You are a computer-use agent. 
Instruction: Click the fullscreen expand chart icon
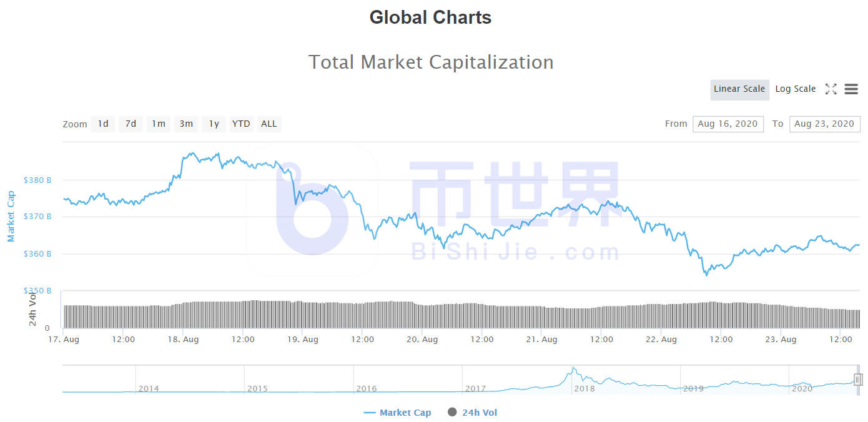click(x=831, y=89)
